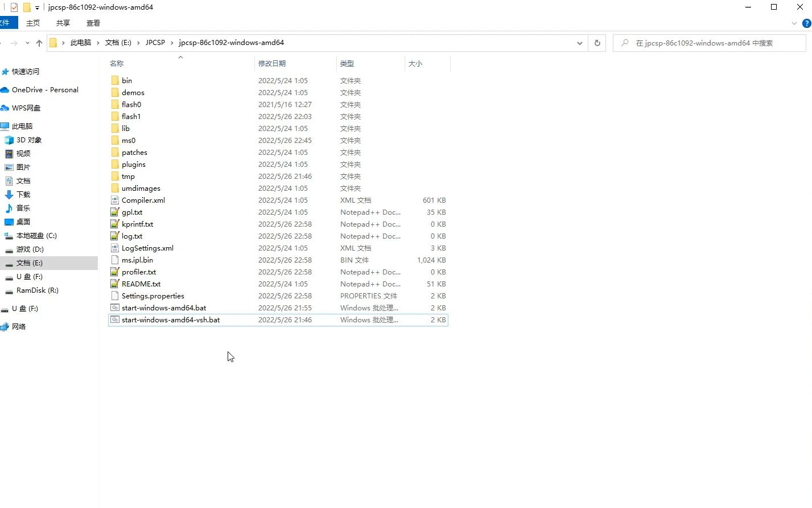Open 图片 in the navigation pane

(23, 167)
